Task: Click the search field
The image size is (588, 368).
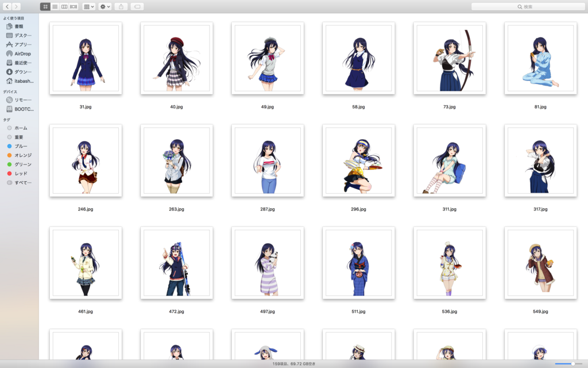Action: click(528, 6)
